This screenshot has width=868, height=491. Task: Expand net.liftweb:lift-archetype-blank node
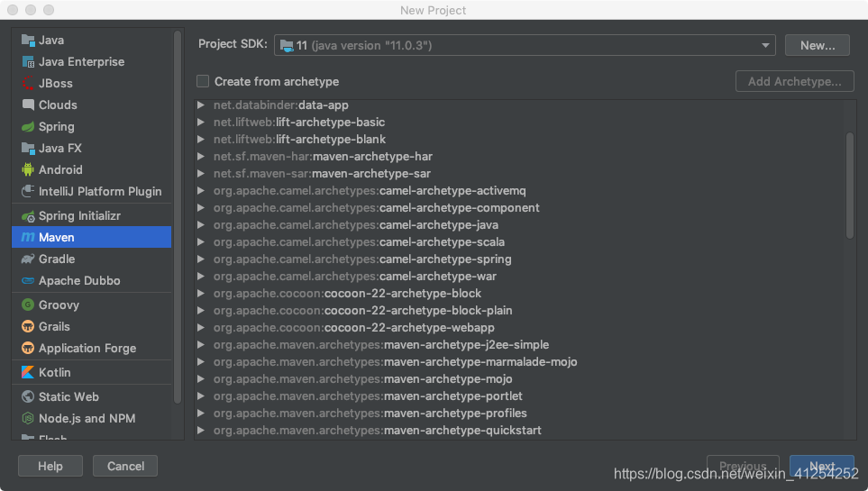point(201,139)
